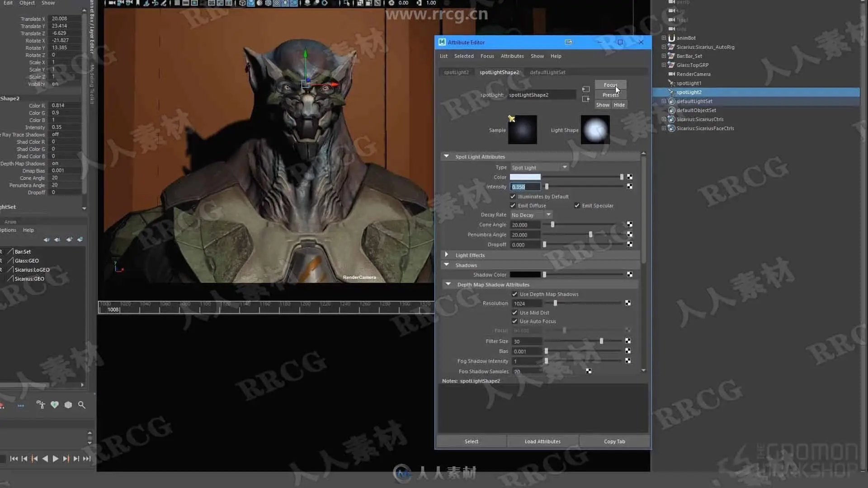Toggle Use Depth Map Shadows checkbox

click(515, 294)
